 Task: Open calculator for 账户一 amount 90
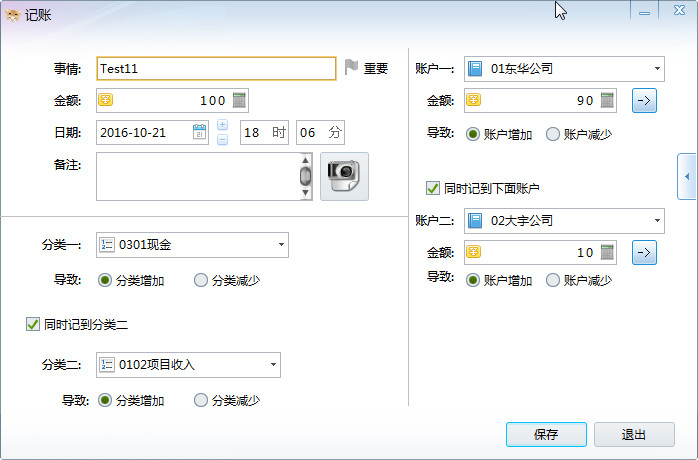point(607,100)
